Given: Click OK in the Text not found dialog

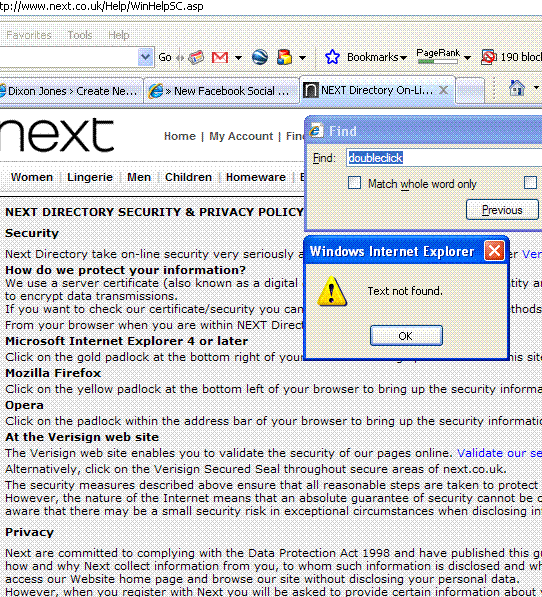Looking at the screenshot, I should (x=406, y=336).
